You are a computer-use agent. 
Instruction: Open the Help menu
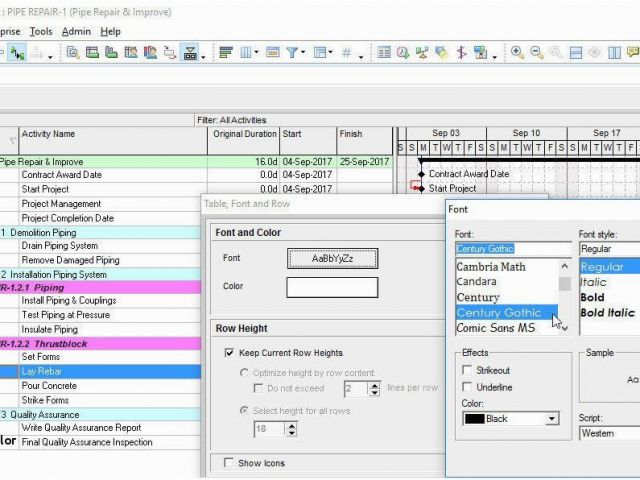[x=110, y=31]
